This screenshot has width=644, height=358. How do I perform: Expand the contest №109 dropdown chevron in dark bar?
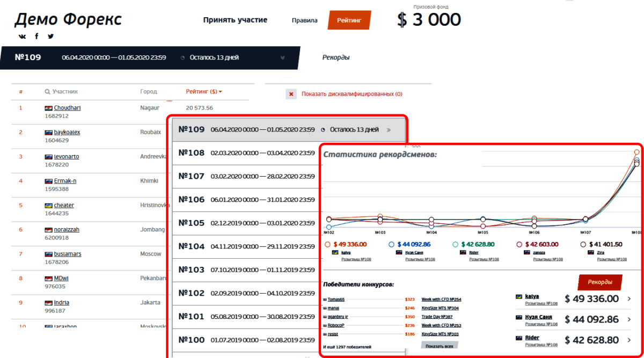[x=282, y=58]
